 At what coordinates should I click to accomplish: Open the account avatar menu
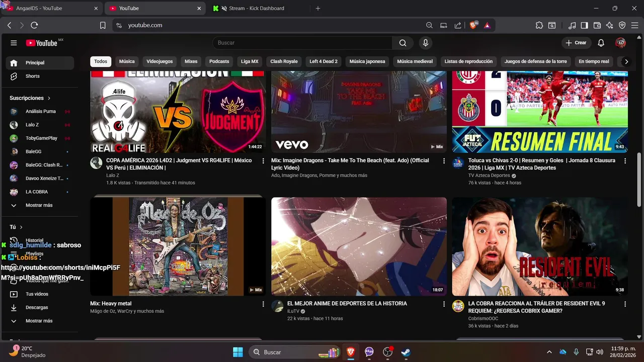click(x=620, y=43)
